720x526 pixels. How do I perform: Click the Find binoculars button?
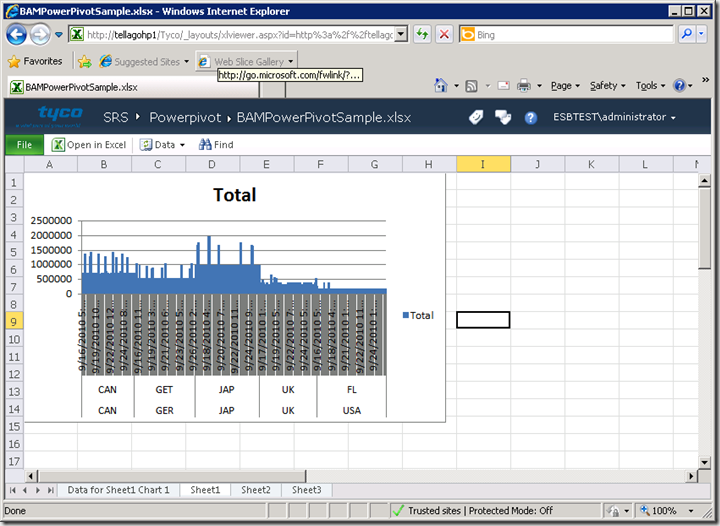[x=216, y=145]
